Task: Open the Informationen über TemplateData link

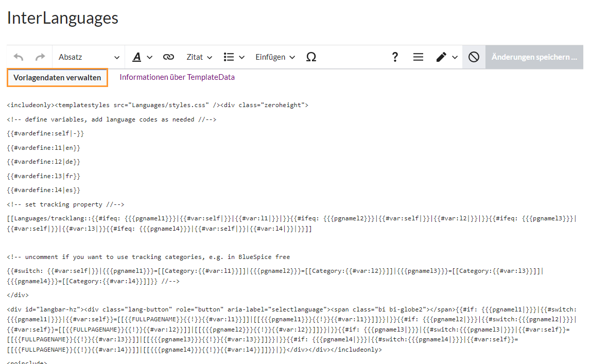Action: pos(177,77)
